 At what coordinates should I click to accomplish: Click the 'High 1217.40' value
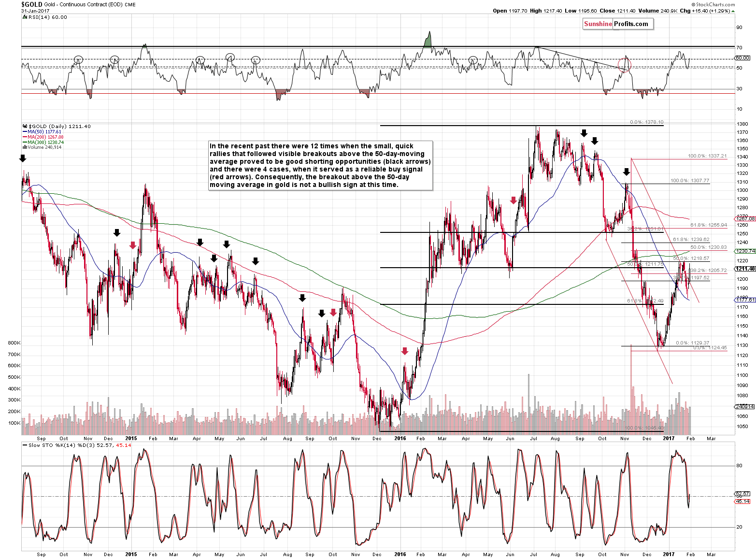(546, 11)
